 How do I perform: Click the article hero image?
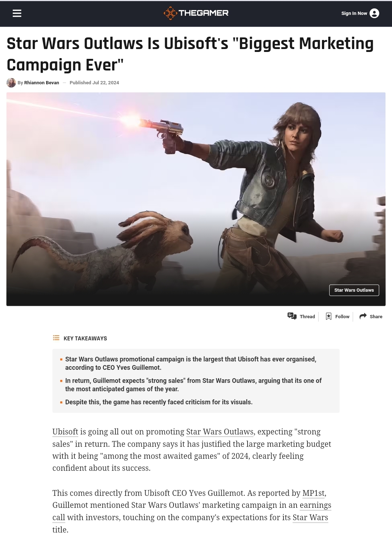tap(196, 199)
